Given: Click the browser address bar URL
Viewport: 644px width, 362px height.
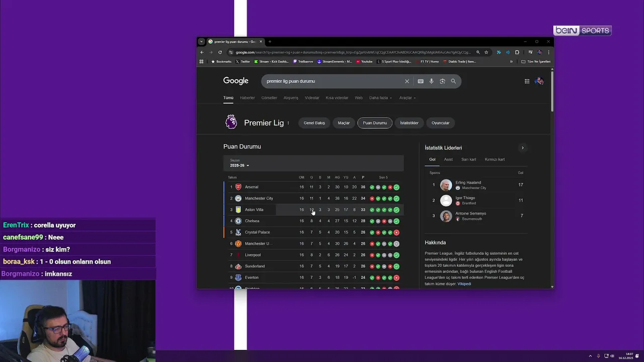Looking at the screenshot, I should pos(353,52).
